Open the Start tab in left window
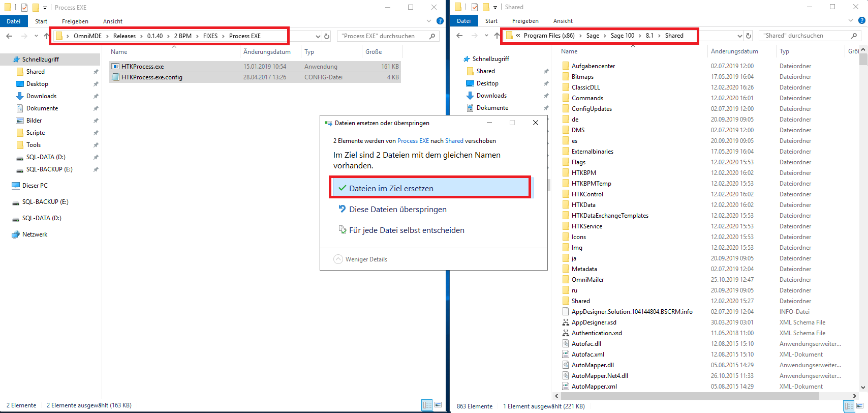The height and width of the screenshot is (413, 868). coord(41,21)
